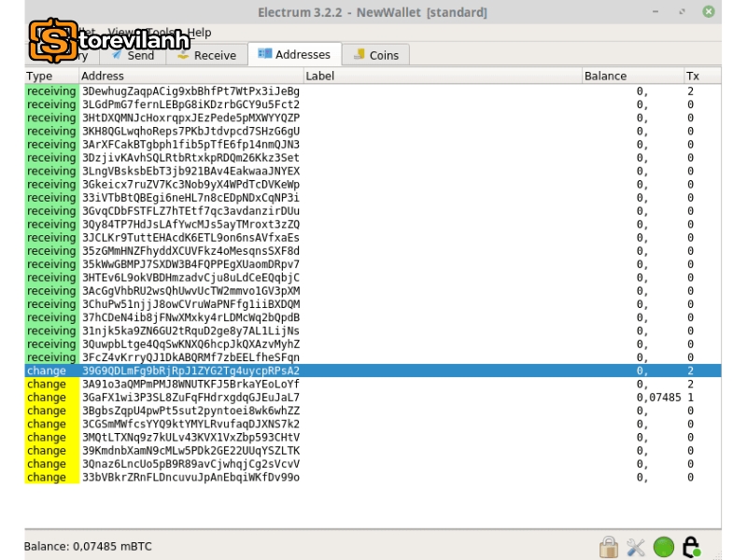Click the seed padlock icon in status bar
Screen dimensions: 747x560
click(691, 547)
